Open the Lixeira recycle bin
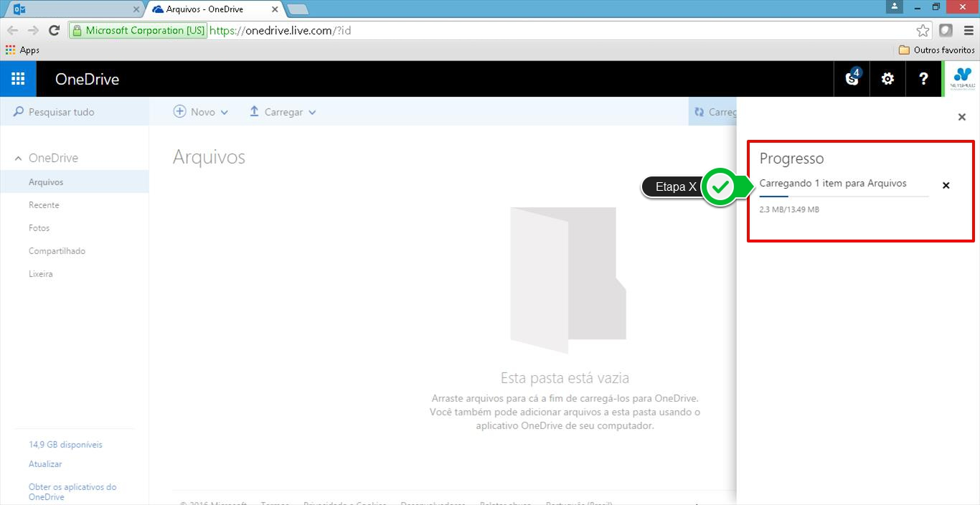This screenshot has height=505, width=980. tap(41, 274)
